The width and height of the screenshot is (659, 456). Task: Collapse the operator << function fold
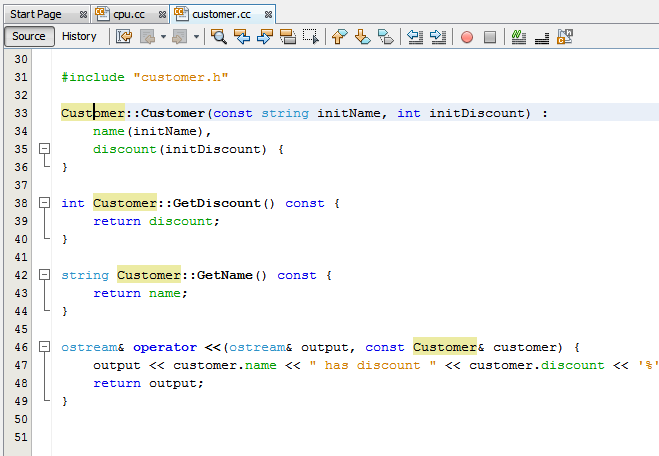click(43, 347)
